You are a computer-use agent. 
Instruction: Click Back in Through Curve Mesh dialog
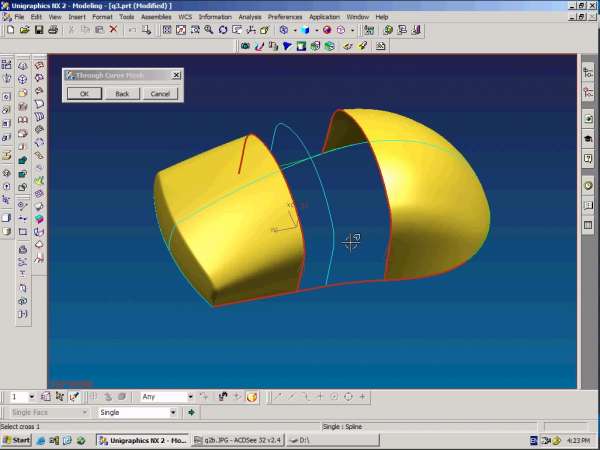122,94
